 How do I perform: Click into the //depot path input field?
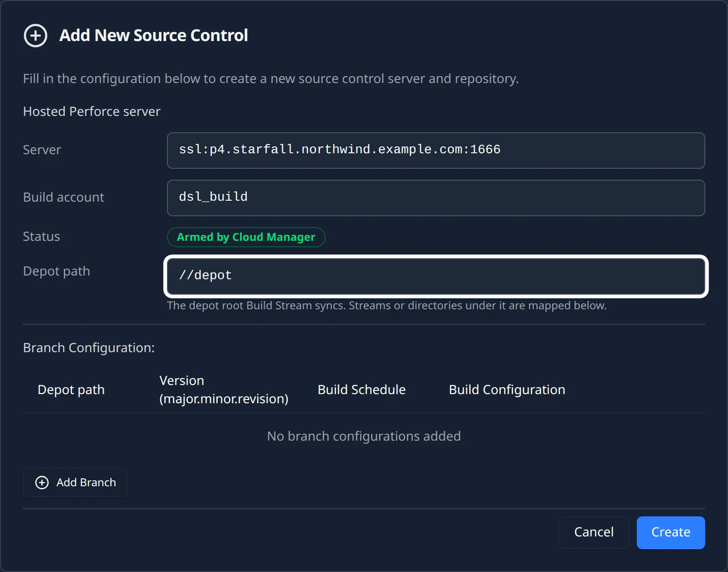(436, 276)
